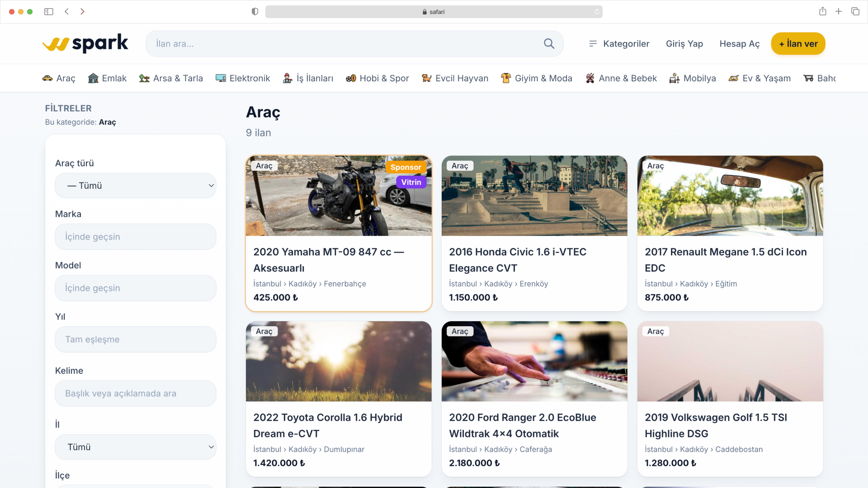The image size is (868, 488).
Task: Click the İş İlanları worker icon
Action: click(x=288, y=78)
